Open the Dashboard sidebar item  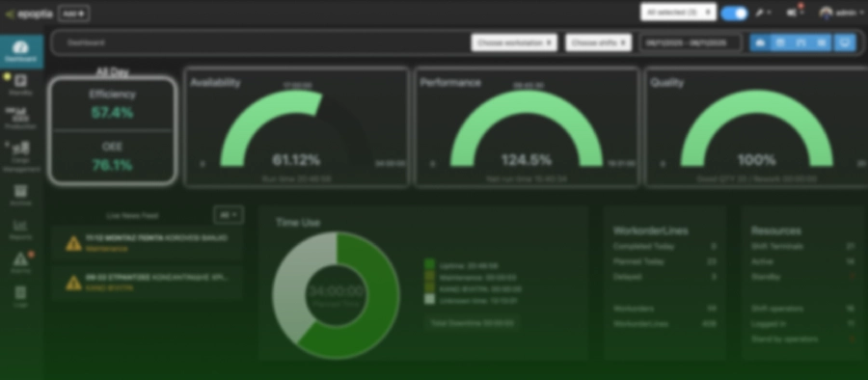pos(21,51)
